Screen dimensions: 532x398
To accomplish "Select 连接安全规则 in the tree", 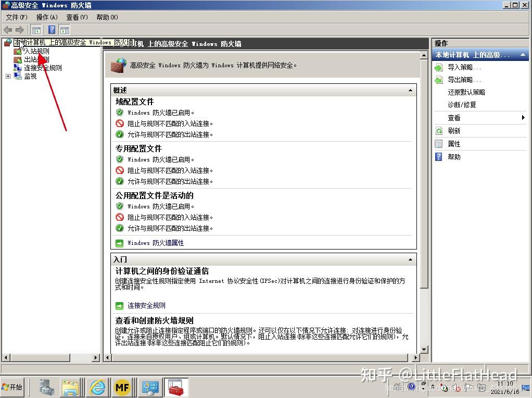I will click(x=43, y=68).
